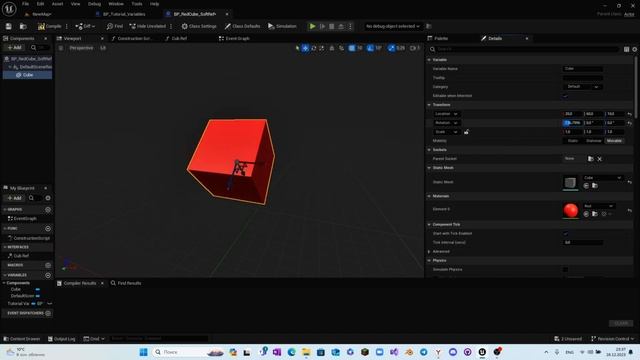This screenshot has width=640, height=360.
Task: Toggle Start with Tick Enabled checkbox
Action: [565, 233]
